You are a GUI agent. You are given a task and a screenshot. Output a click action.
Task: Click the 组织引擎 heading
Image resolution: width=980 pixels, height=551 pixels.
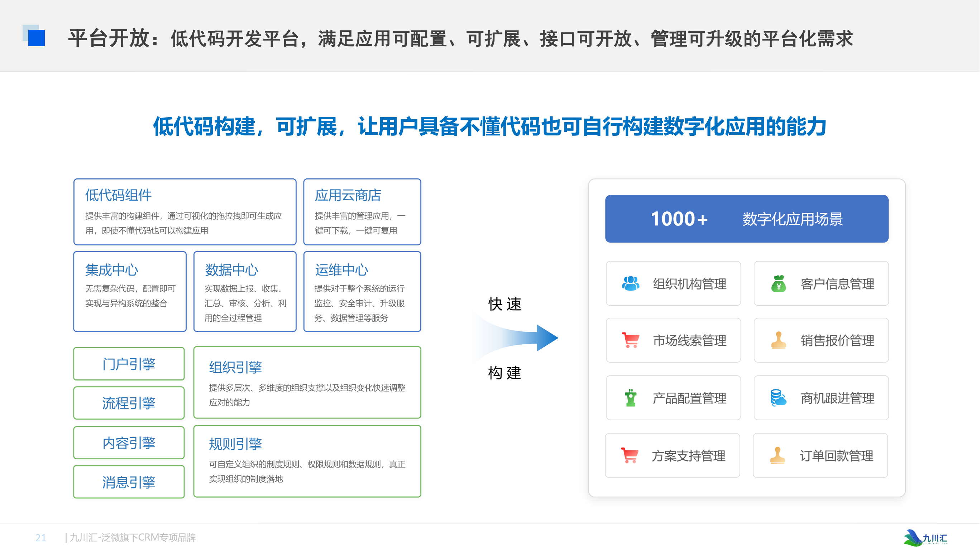click(x=235, y=367)
